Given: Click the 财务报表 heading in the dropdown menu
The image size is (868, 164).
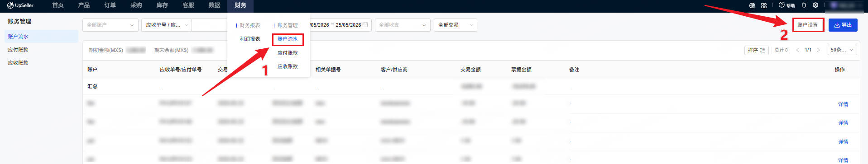Looking at the screenshot, I should pyautogui.click(x=249, y=25).
